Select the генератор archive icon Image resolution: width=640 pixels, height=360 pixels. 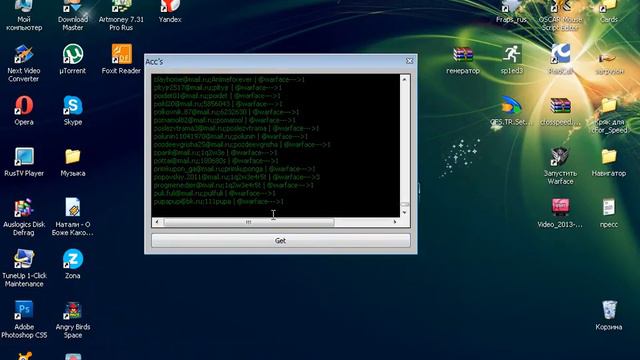coord(463,60)
